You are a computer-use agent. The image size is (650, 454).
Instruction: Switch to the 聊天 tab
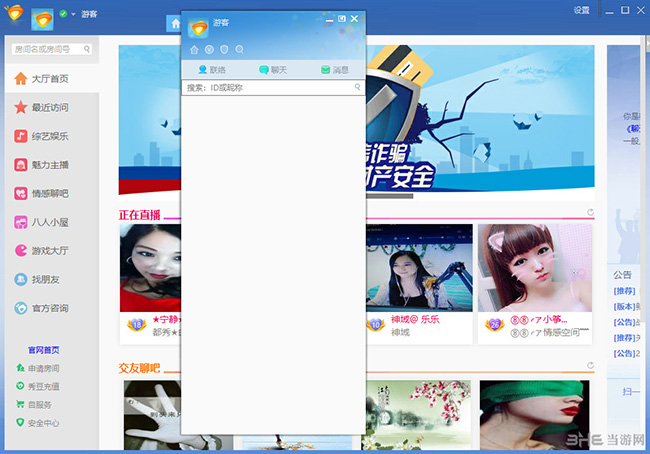tap(273, 70)
